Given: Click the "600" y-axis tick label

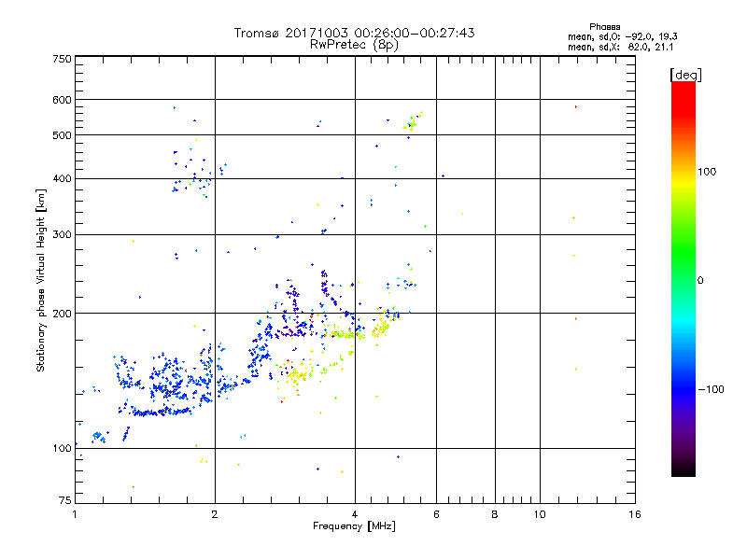Looking at the screenshot, I should [62, 100].
